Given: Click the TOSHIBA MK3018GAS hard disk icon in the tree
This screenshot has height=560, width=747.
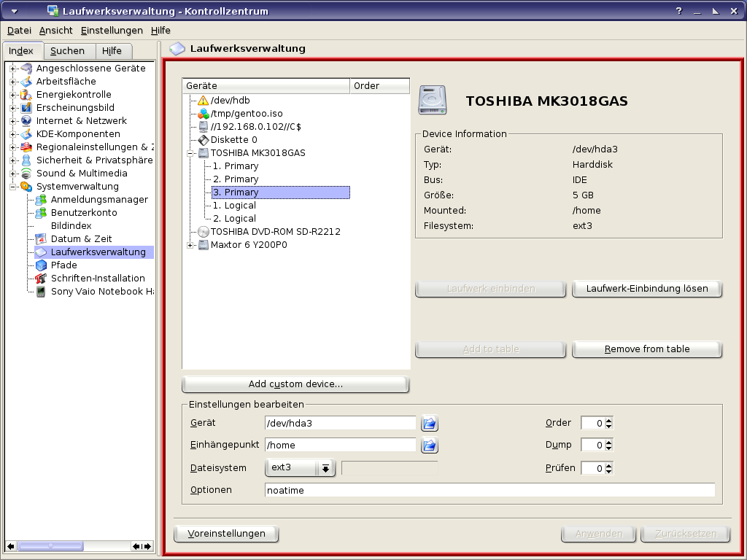Looking at the screenshot, I should 204,153.
